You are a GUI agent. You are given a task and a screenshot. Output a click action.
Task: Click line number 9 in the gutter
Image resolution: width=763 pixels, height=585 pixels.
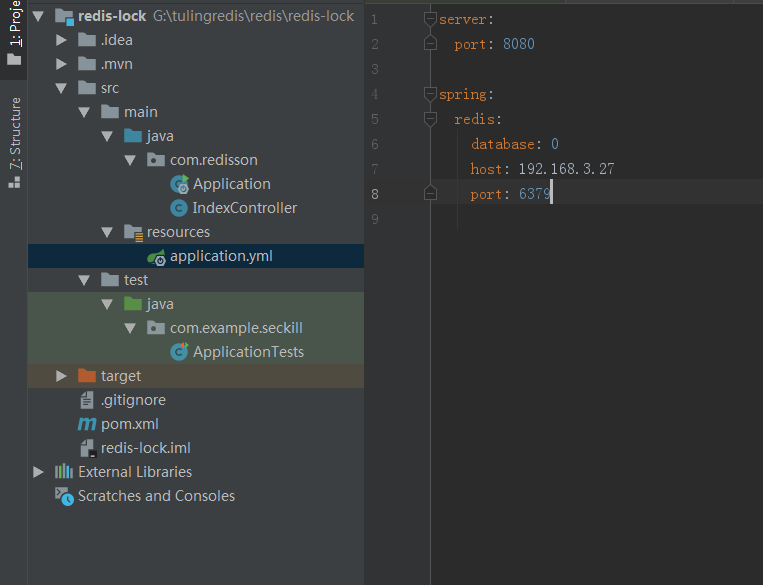pyautogui.click(x=375, y=219)
